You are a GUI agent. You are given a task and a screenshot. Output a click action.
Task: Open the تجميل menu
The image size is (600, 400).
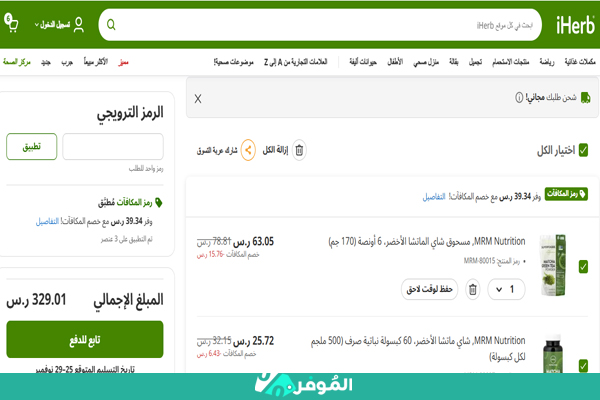(475, 62)
